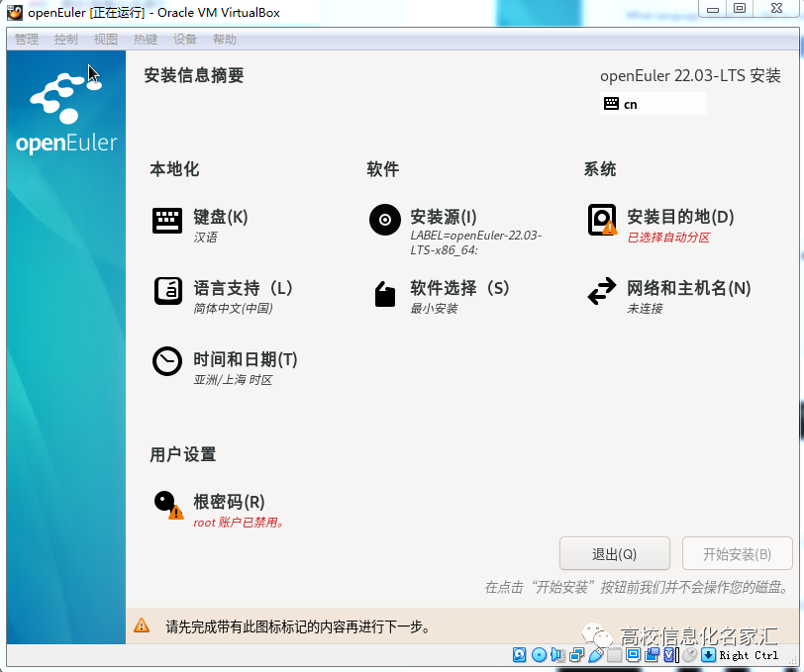Click the optical drive icon in status bar
This screenshot has height=672, width=804.
538,655
